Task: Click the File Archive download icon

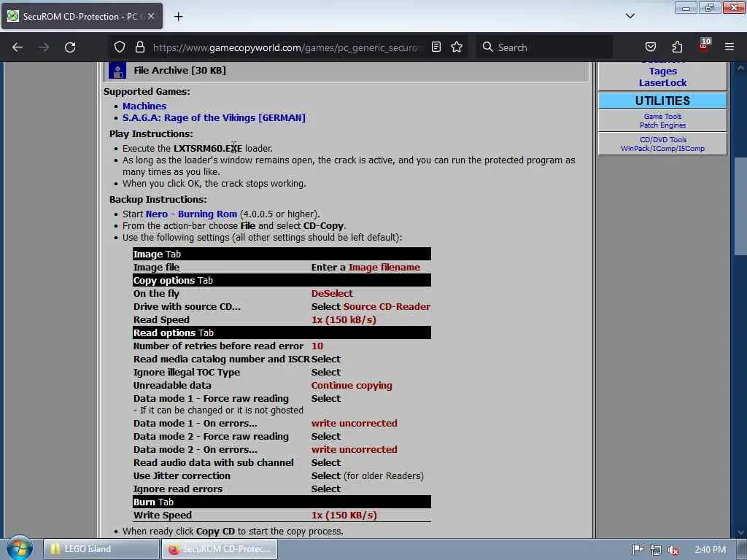Action: pyautogui.click(x=117, y=70)
